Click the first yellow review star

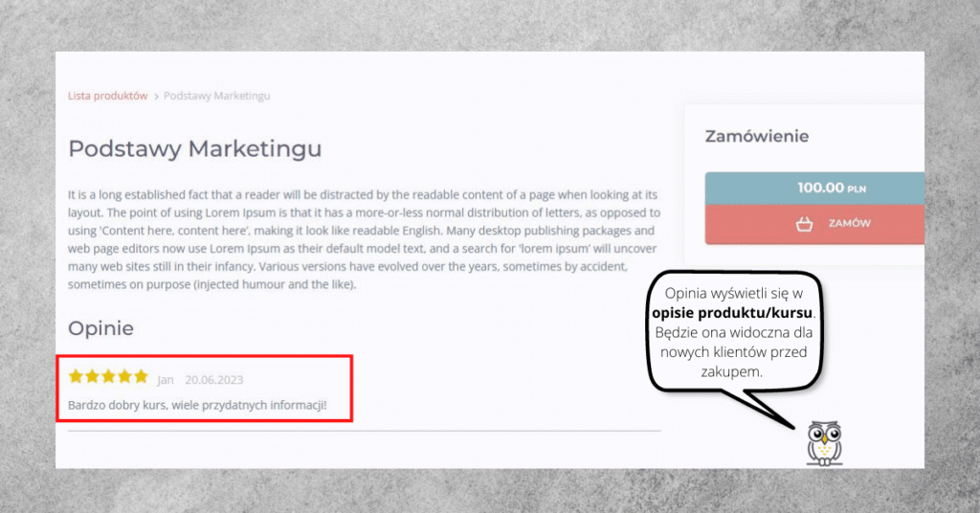[76, 376]
